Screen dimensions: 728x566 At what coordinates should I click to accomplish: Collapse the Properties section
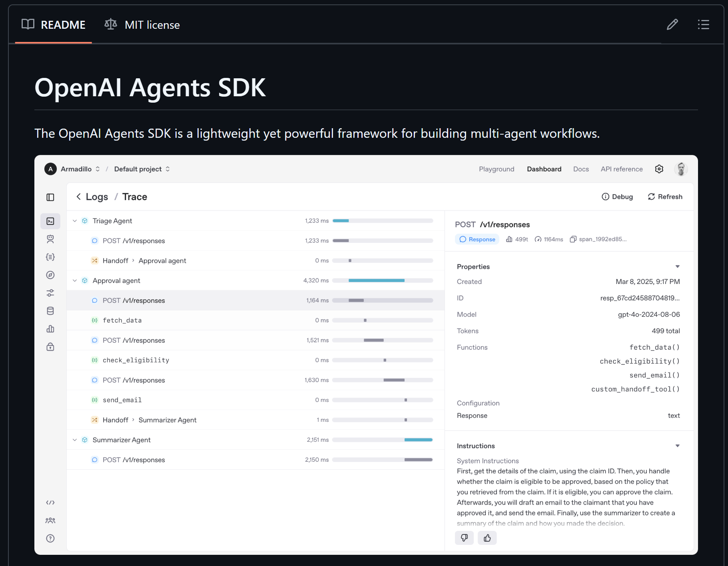678,266
